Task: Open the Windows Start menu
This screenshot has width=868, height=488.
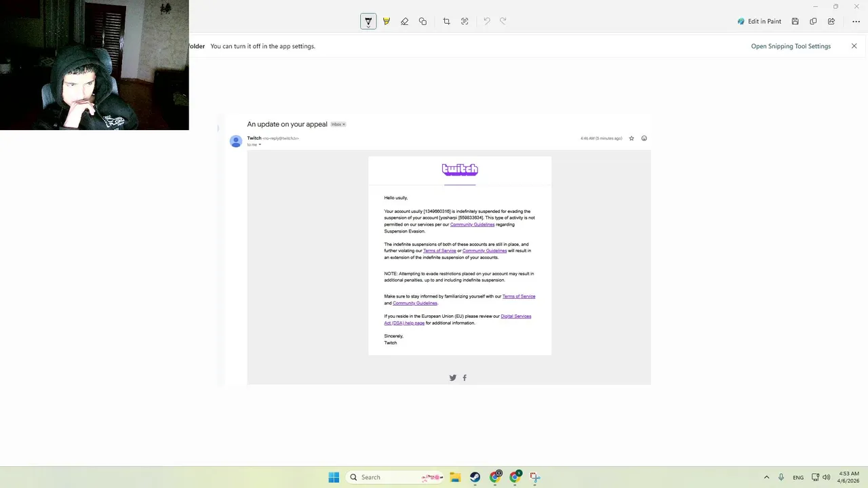Action: [x=334, y=477]
